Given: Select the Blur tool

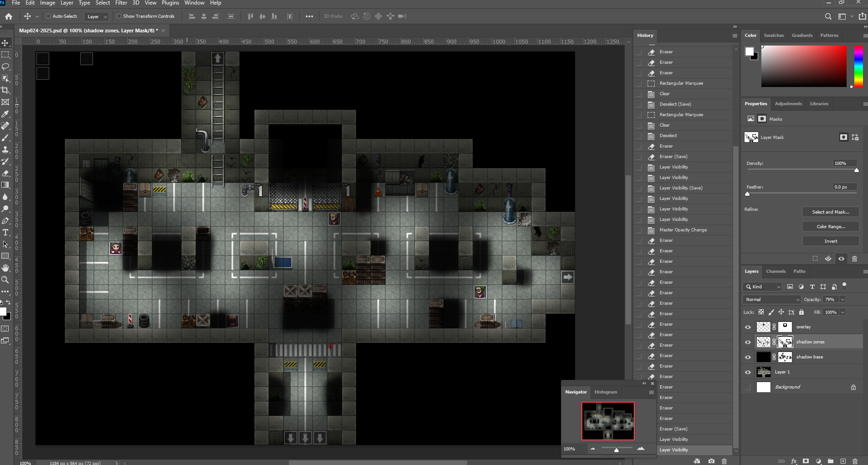Looking at the screenshot, I should (5, 197).
